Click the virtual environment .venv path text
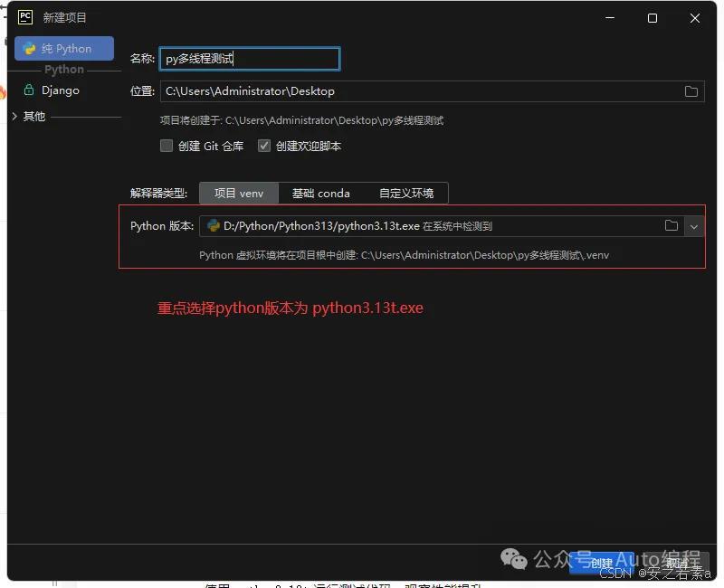 [x=404, y=255]
